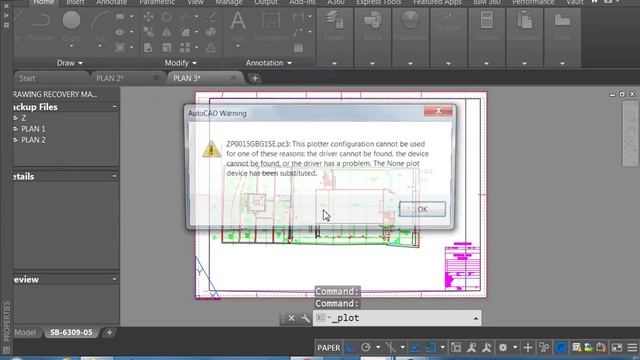Screen dimensions: 640x360
Task: Toggle polar tracking in the status bar
Action: [366, 347]
